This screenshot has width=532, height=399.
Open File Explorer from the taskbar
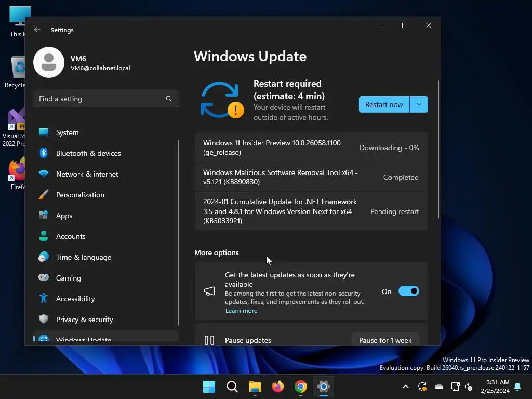[255, 387]
